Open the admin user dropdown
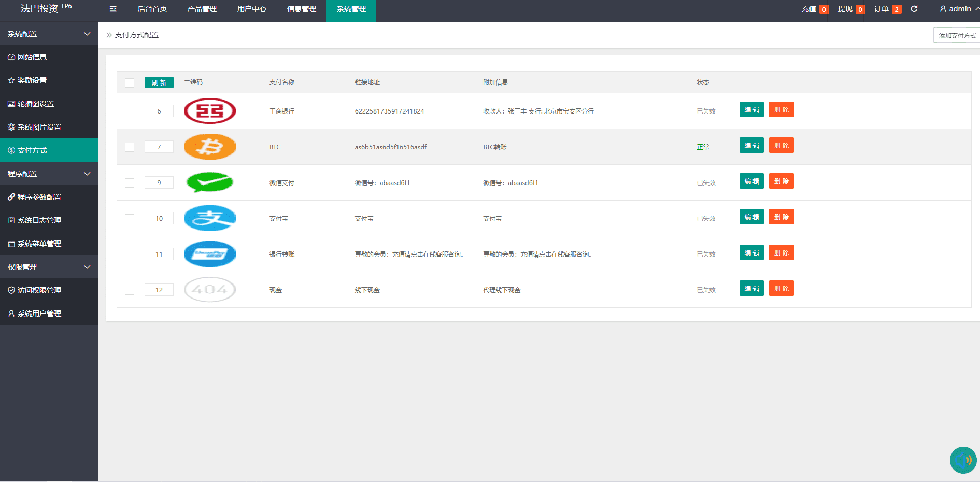 (959, 9)
